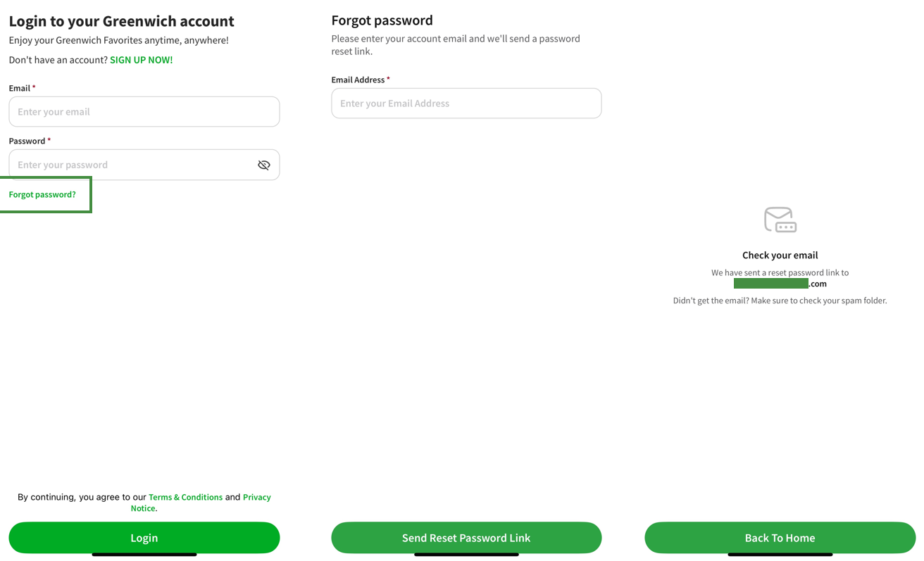
Task: Click the mail envelope icon
Action: point(780,220)
